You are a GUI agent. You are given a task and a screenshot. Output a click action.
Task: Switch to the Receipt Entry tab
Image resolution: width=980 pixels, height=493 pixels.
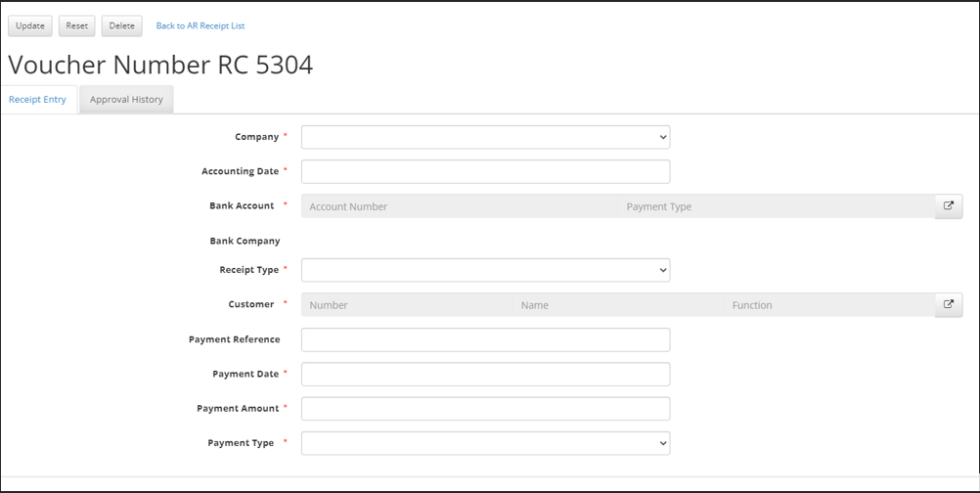38,100
